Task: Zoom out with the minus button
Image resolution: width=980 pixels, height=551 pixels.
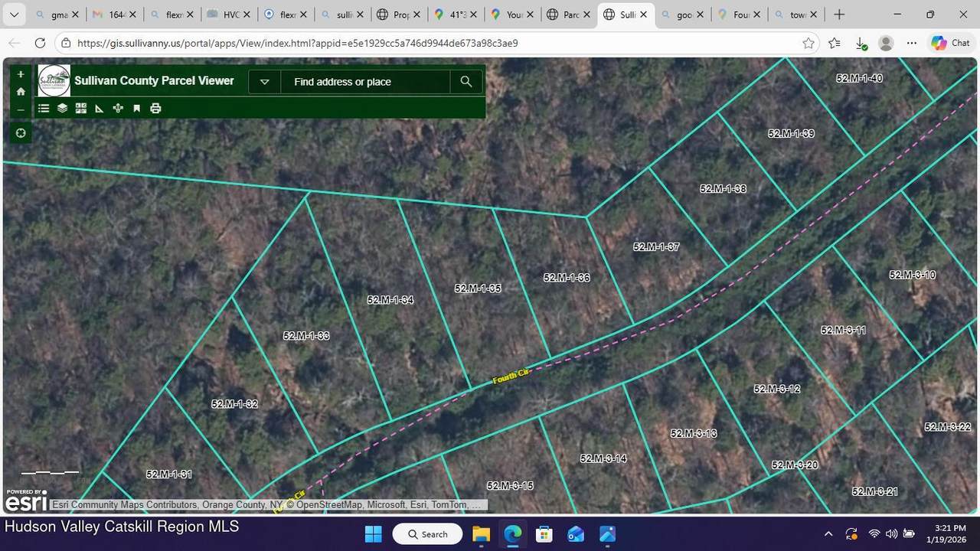Action: [x=21, y=109]
